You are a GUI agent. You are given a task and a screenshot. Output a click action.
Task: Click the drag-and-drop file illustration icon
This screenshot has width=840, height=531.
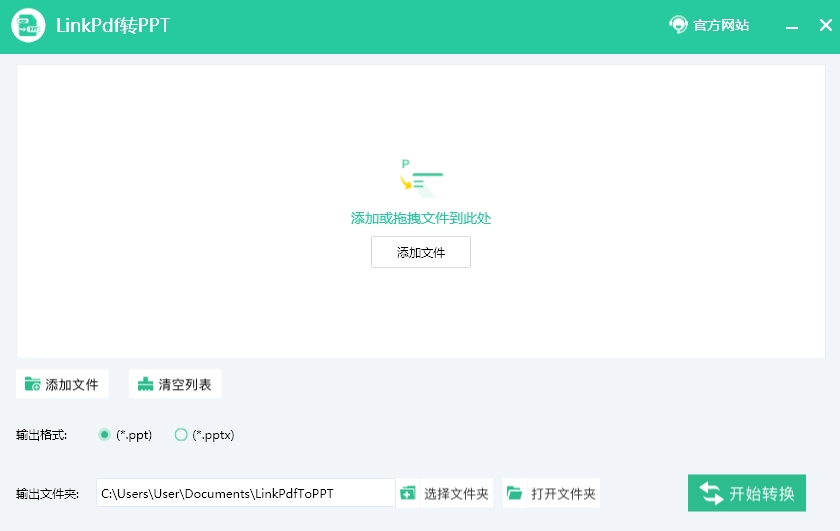(421, 179)
